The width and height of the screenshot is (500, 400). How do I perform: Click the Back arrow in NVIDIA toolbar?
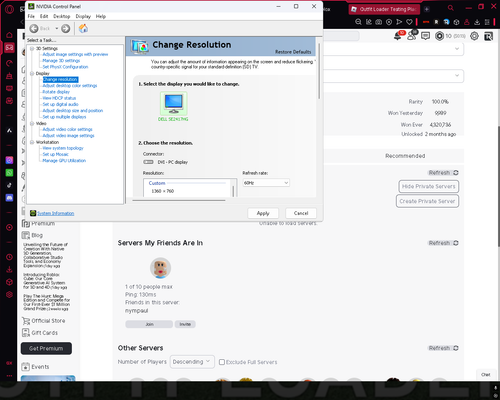(x=34, y=29)
